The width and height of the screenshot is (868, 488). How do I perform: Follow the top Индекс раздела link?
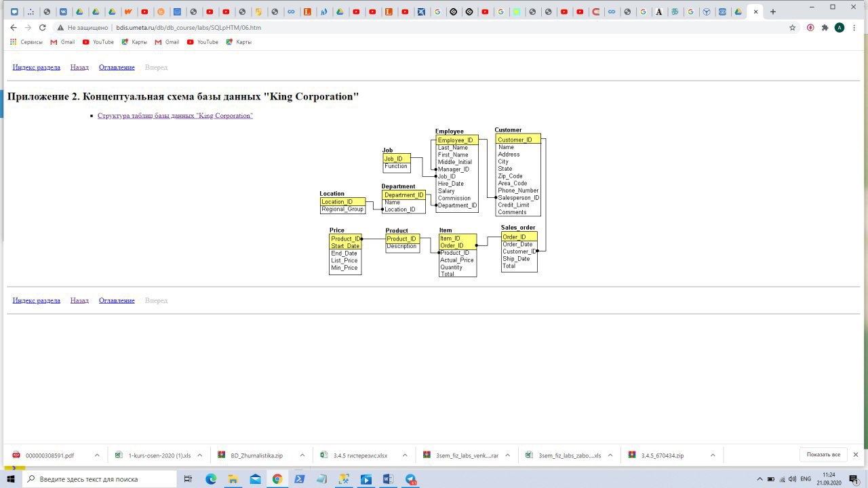point(37,67)
